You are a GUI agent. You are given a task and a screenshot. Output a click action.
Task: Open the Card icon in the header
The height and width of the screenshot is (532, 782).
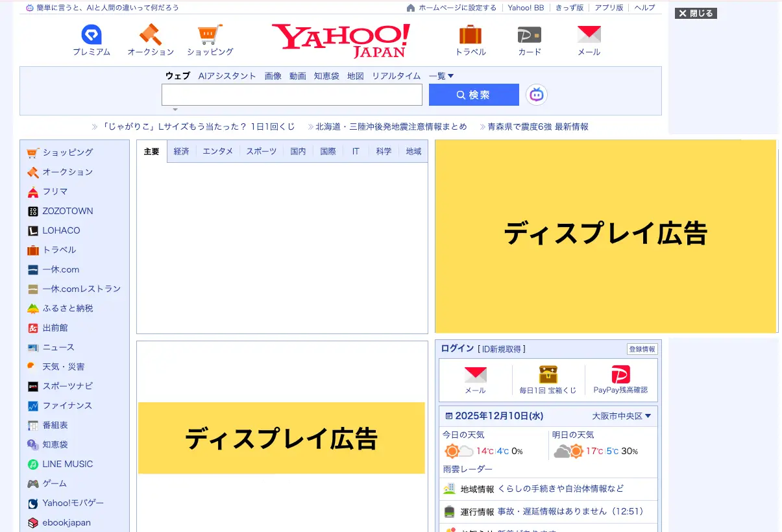529,35
